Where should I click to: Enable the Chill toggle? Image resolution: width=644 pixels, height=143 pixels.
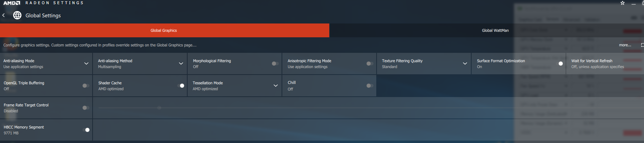tap(370, 86)
